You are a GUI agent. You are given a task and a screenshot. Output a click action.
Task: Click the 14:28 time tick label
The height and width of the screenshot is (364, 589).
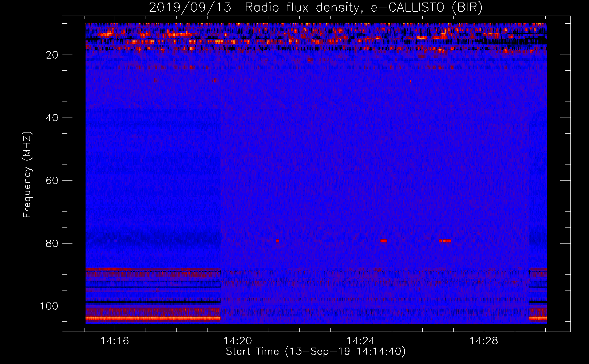click(x=484, y=341)
